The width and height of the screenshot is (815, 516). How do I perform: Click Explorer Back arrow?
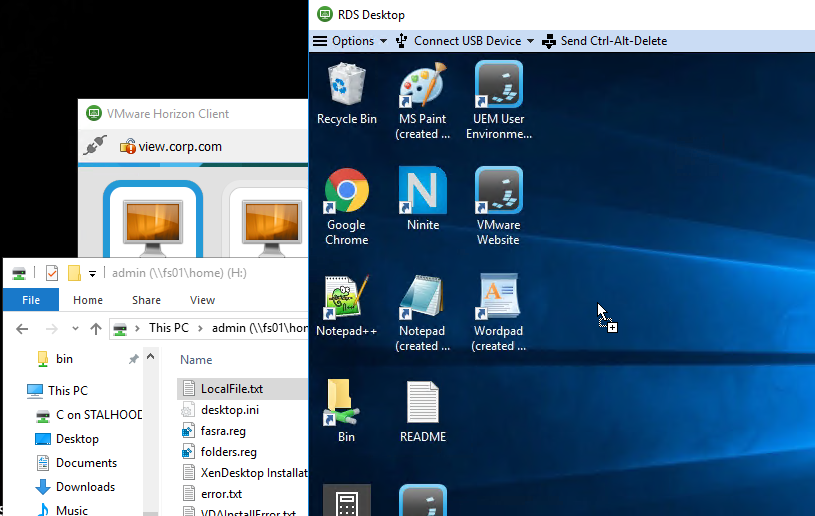22,328
